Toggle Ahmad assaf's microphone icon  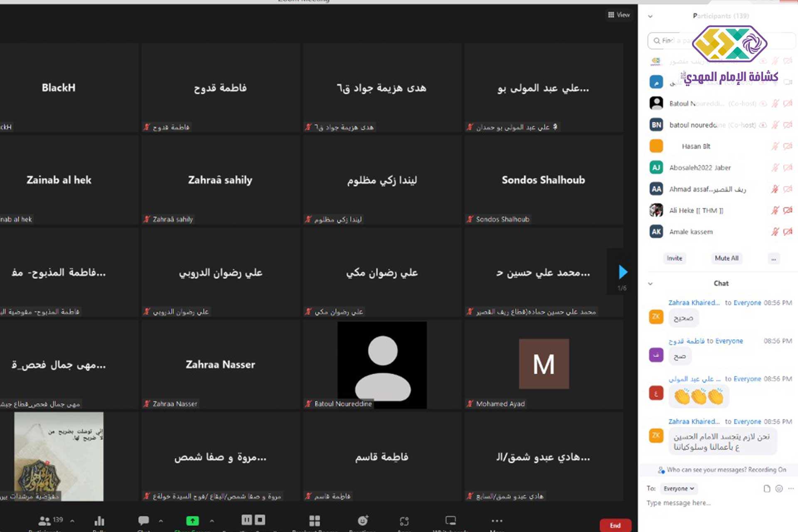(x=775, y=189)
